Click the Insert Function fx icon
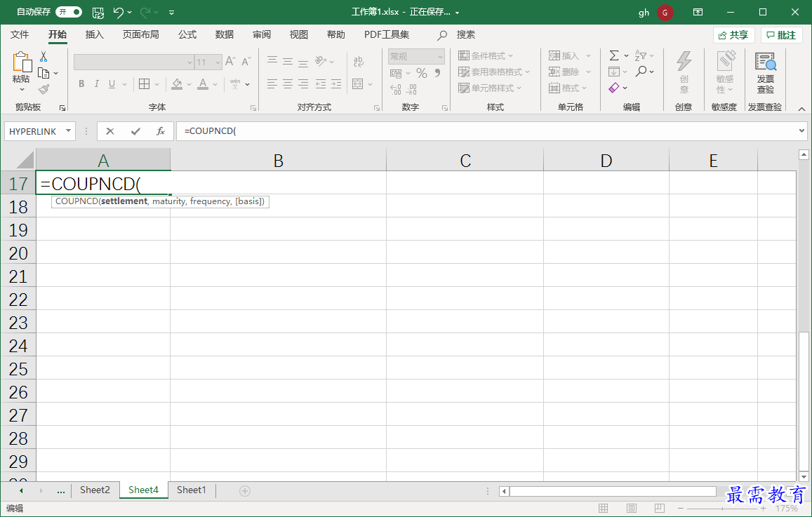This screenshot has width=812, height=517. pyautogui.click(x=161, y=131)
